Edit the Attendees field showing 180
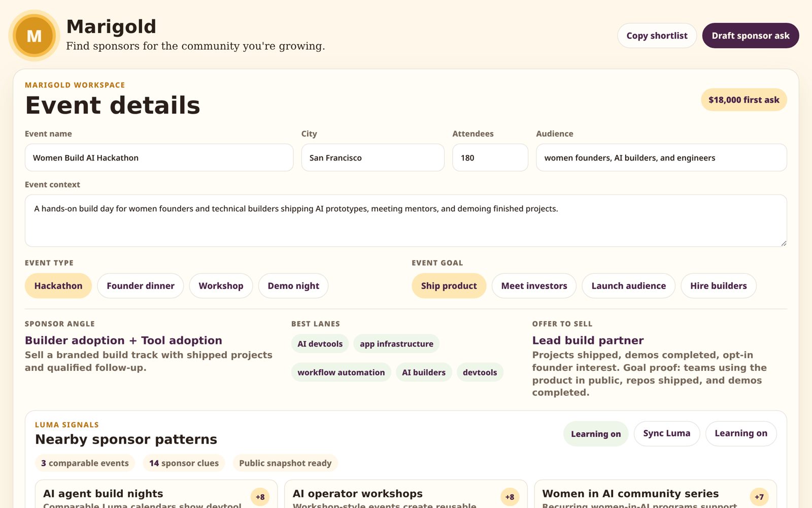812x508 pixels. 490,157
